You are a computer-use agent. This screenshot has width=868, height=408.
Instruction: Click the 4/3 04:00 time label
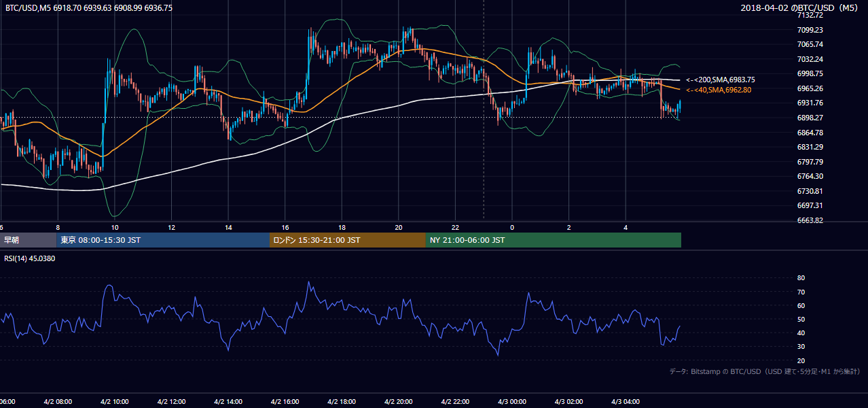(626, 402)
